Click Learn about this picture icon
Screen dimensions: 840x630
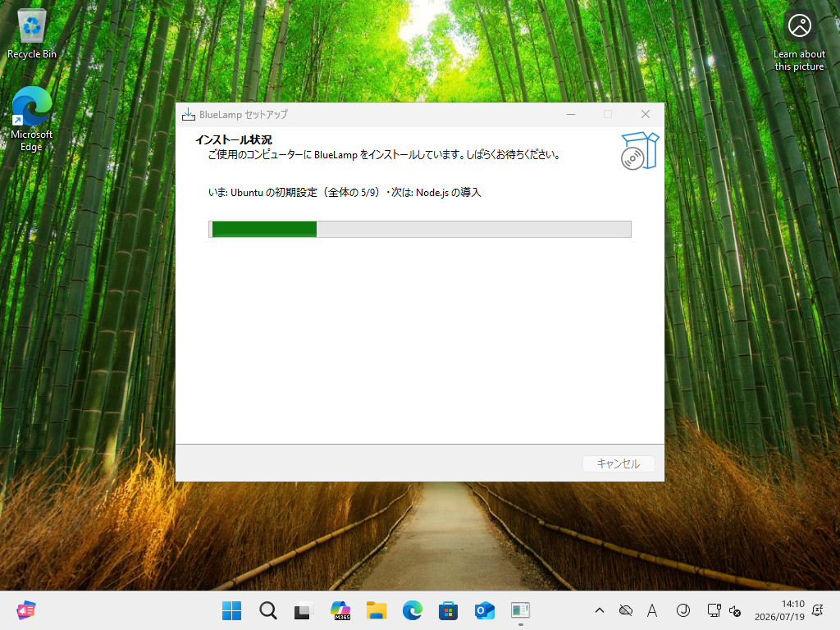pos(799,41)
